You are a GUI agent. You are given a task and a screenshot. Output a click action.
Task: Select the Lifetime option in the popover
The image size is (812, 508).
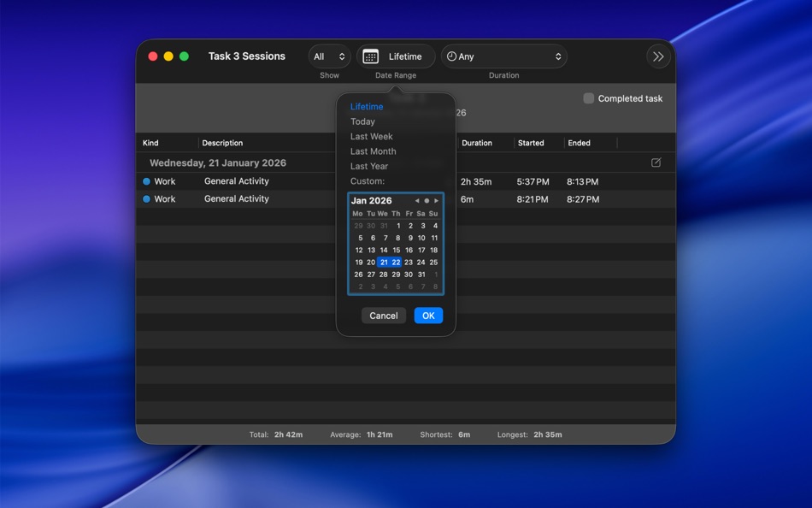(366, 106)
